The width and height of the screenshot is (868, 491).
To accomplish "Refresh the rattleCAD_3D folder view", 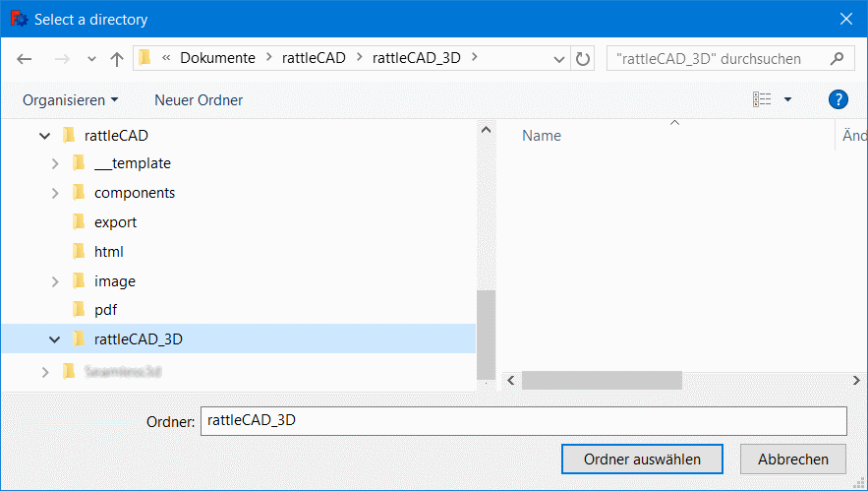I will coord(582,59).
